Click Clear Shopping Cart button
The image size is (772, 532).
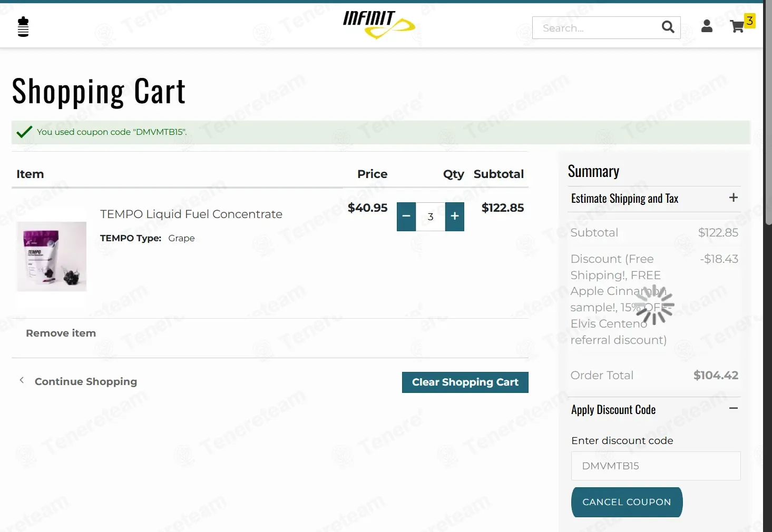point(465,382)
